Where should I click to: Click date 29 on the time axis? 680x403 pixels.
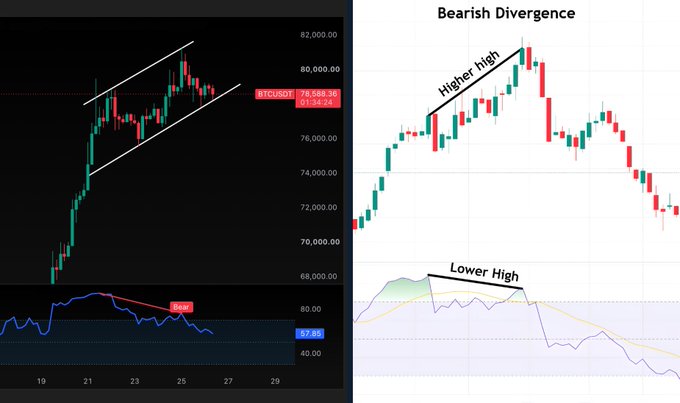click(x=275, y=381)
